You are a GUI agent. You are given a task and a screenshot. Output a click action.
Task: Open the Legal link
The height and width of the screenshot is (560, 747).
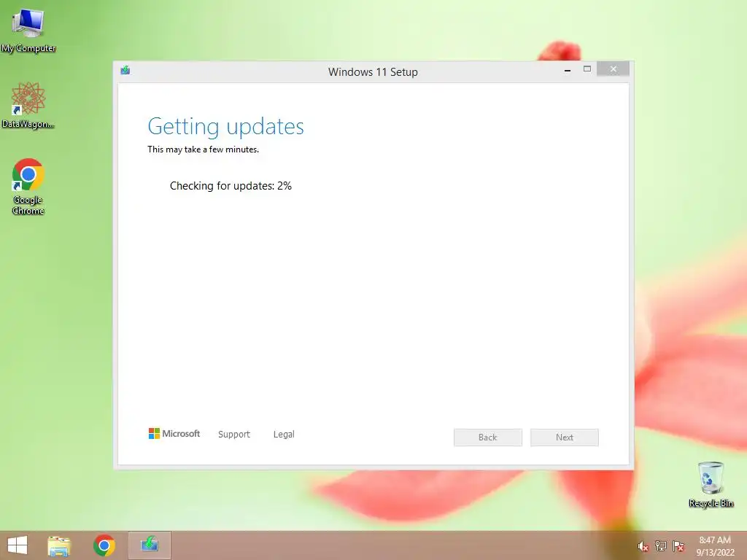click(284, 435)
